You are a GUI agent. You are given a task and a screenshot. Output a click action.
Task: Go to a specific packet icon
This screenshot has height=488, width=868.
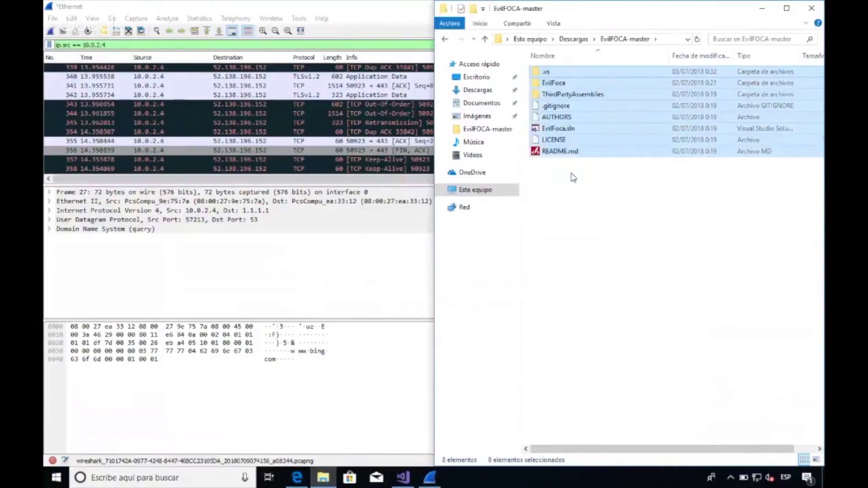pyautogui.click(x=194, y=30)
